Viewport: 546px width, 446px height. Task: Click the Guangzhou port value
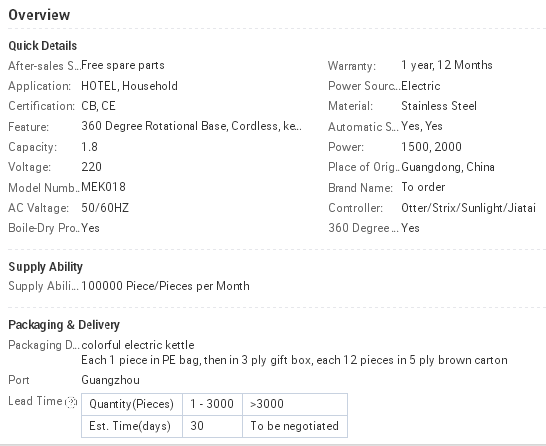pos(110,380)
